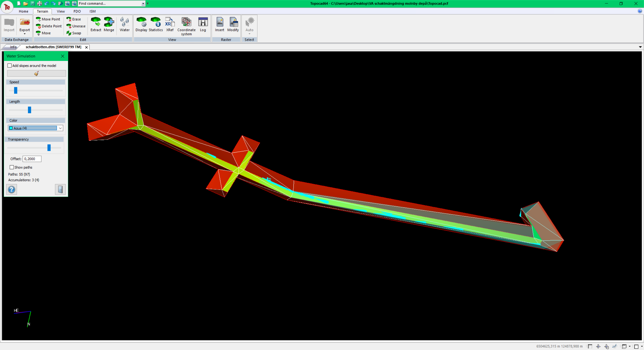Click the Offset input field
This screenshot has width=644, height=350.
32,159
